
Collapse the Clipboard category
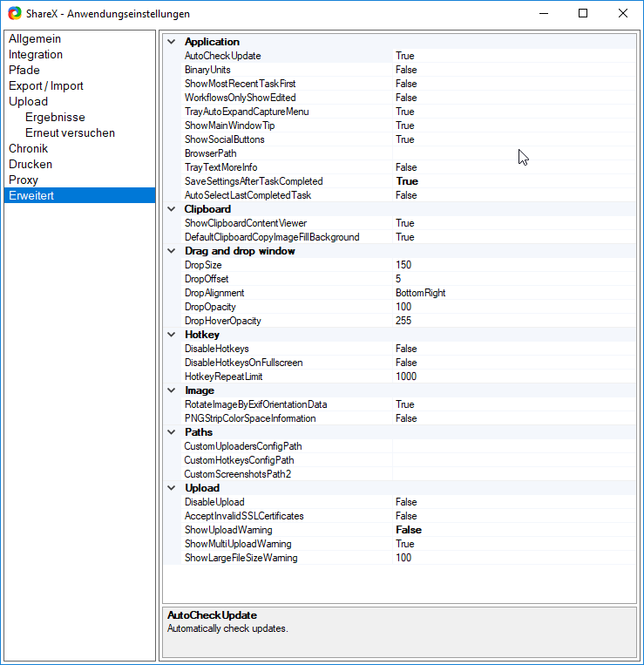[x=172, y=209]
